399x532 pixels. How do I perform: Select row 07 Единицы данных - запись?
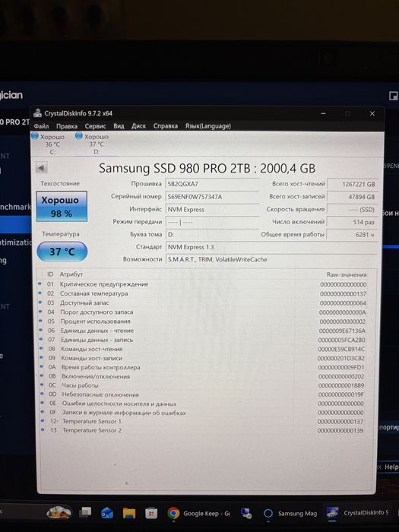(202, 340)
